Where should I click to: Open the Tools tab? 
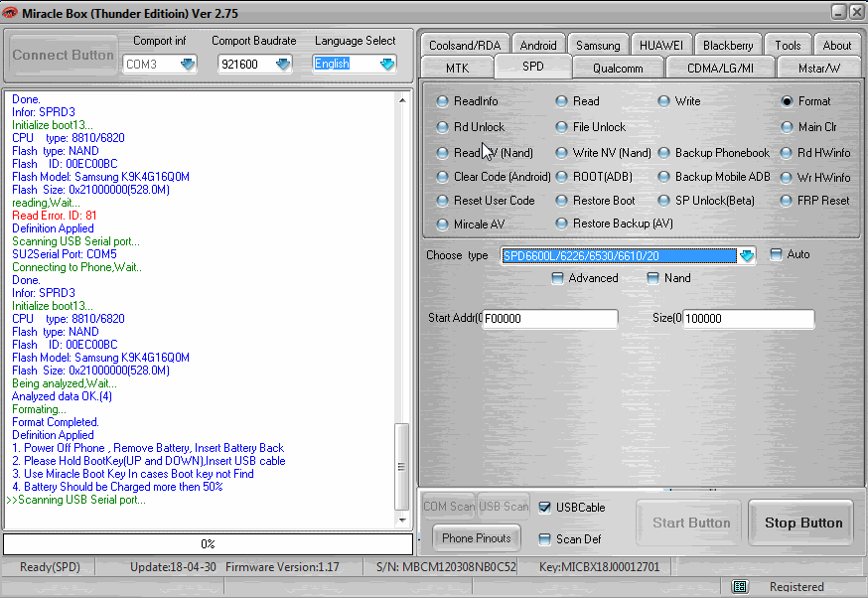pos(788,46)
